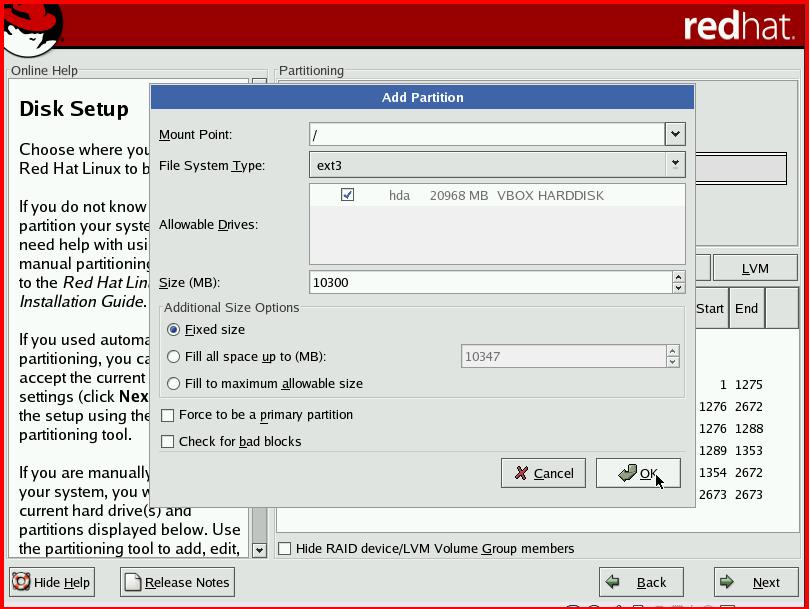The width and height of the screenshot is (810, 609).
Task: Select the hda 20968 MB VBOX HARDDISK row
Action: [497, 195]
